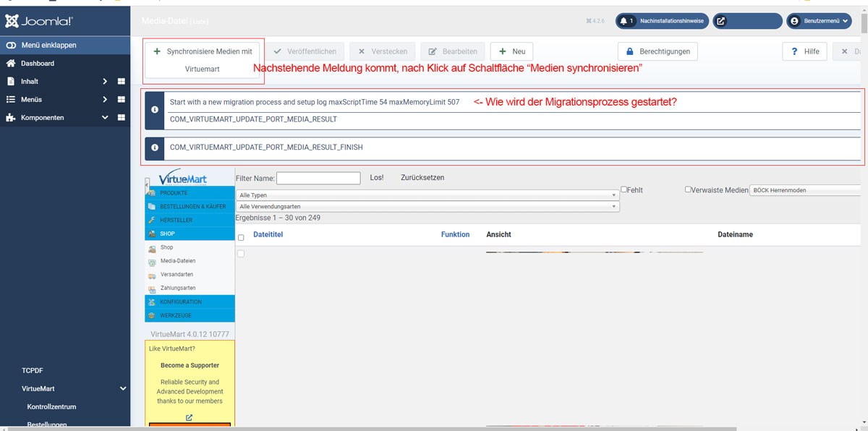
Task: Click the Joomla logo icon
Action: [12, 21]
